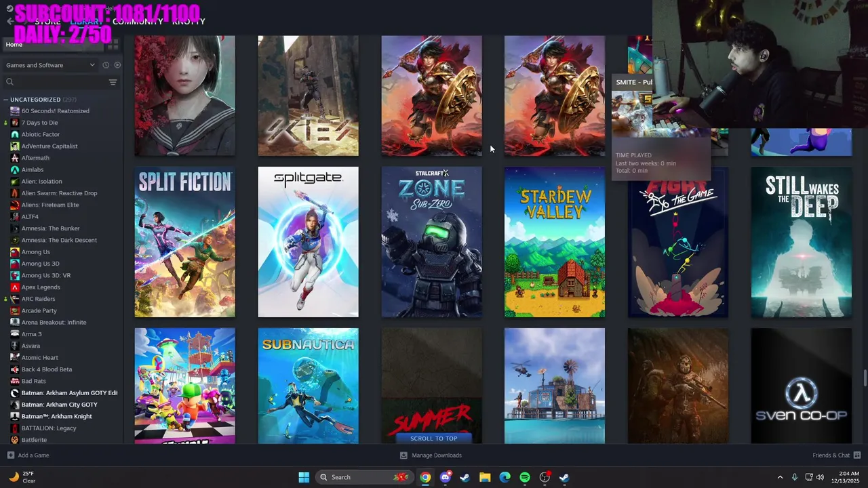Screen dimensions: 868x488
Task: Select Batman: Arkham City GOTY
Action: click(x=59, y=405)
